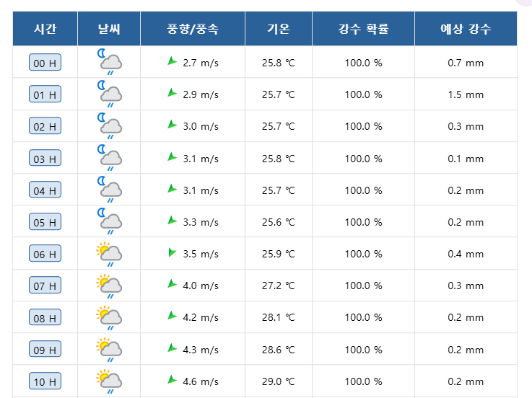Screen dimensions: 532x398
Task: Click the wind arrow next to 3.5 m/s
Action: tap(172, 252)
